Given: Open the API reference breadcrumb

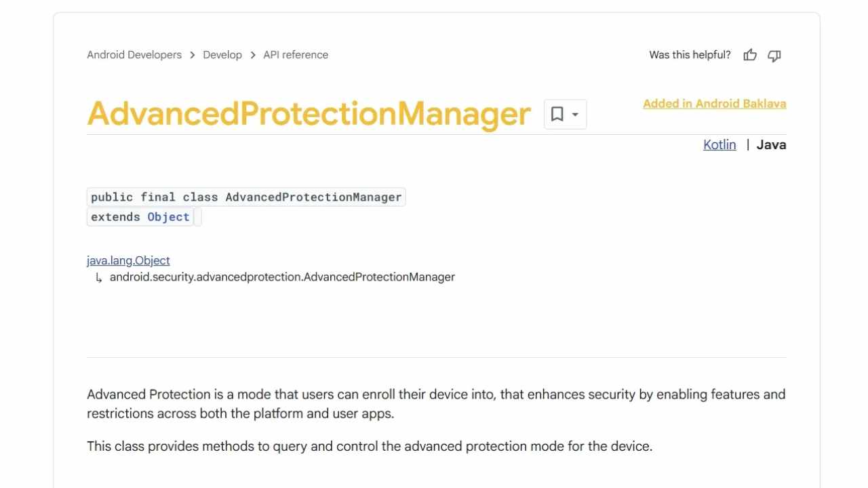Looking at the screenshot, I should point(296,55).
